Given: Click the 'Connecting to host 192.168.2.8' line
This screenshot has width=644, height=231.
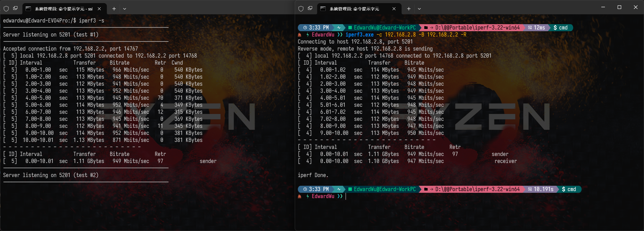Looking at the screenshot, I should click(355, 42).
